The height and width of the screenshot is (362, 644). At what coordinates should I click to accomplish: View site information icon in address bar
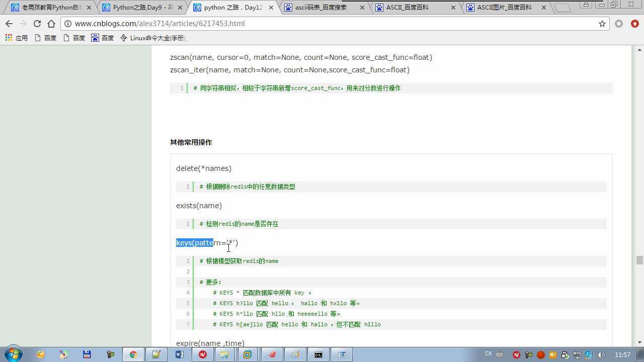(x=68, y=24)
